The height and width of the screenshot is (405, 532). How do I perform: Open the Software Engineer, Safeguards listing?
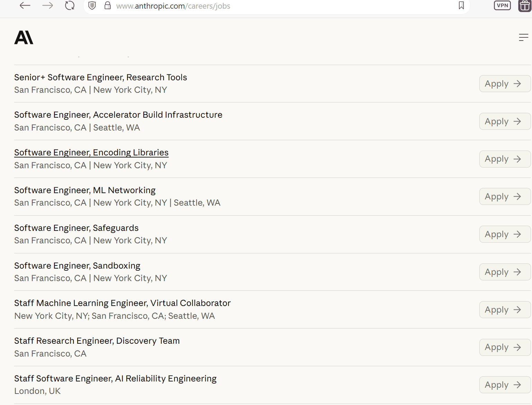[76, 228]
